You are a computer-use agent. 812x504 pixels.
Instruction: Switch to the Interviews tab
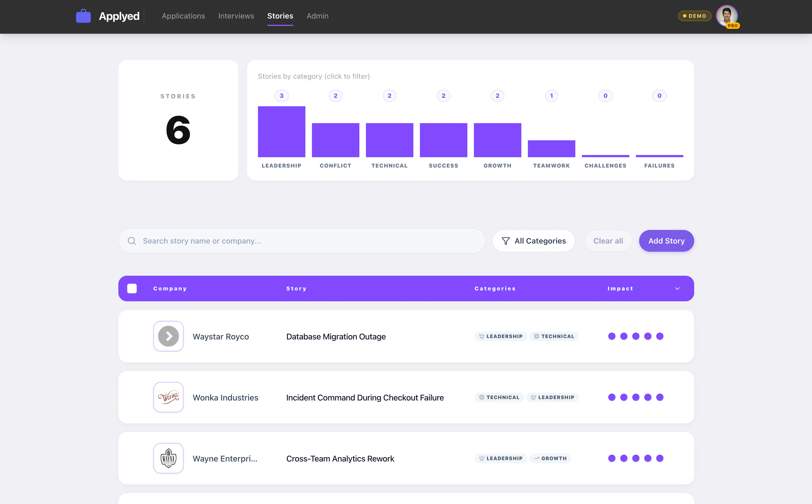236,16
